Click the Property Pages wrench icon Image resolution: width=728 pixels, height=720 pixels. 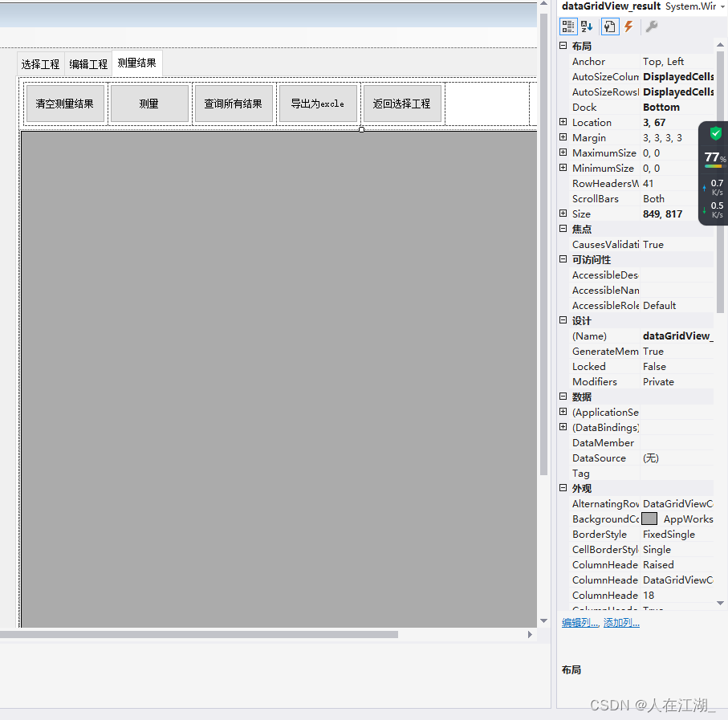(x=652, y=26)
